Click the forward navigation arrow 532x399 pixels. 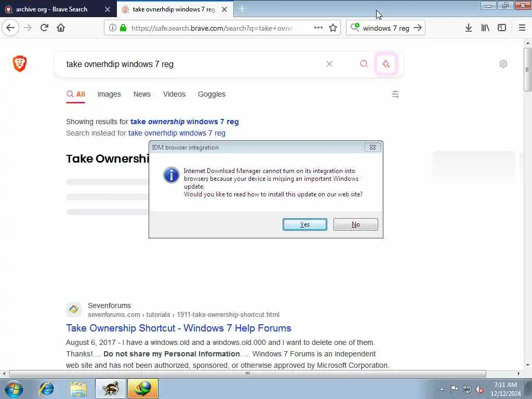click(28, 28)
